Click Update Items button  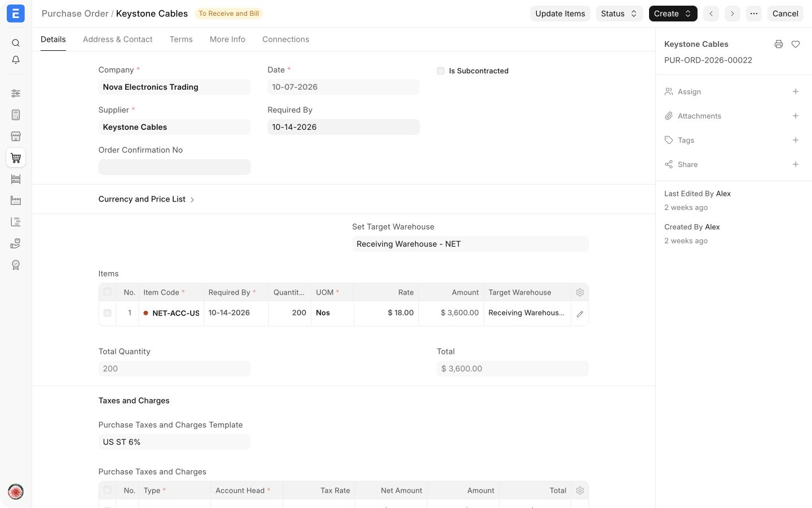pos(560,14)
